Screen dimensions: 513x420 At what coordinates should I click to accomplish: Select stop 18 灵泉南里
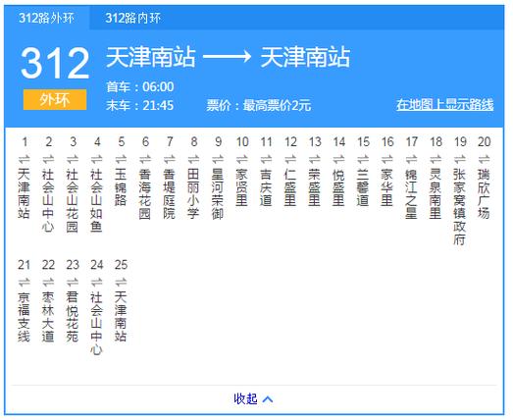point(436,193)
